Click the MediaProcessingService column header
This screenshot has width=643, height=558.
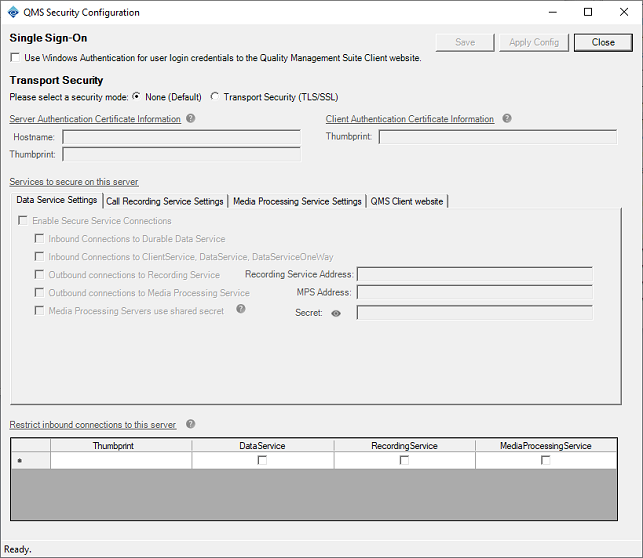(546, 446)
